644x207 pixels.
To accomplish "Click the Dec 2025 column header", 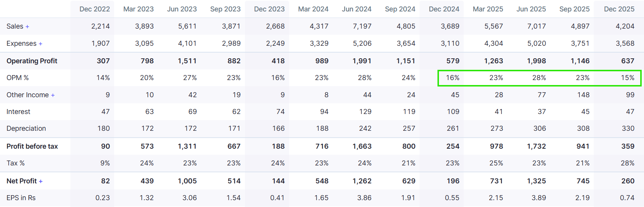I will coord(619,9).
